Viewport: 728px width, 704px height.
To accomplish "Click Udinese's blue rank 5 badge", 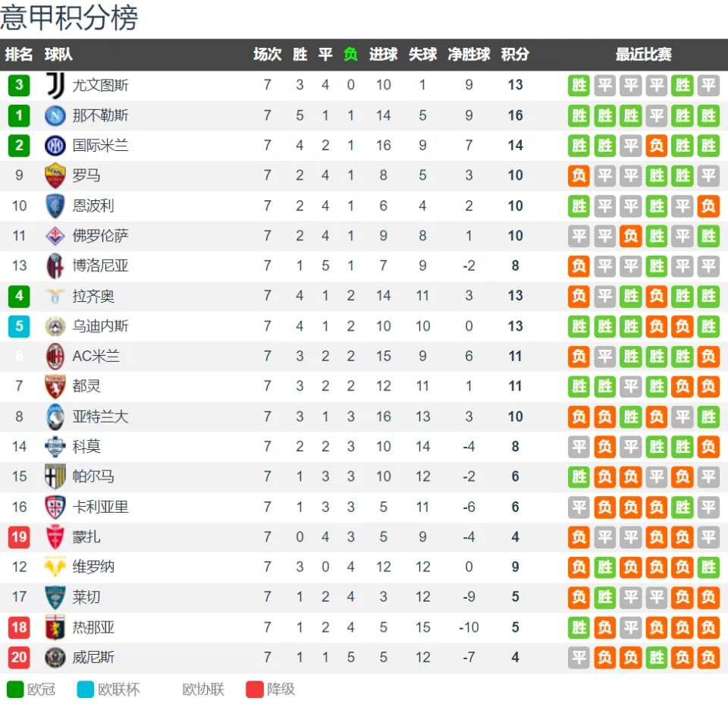I will [x=19, y=326].
